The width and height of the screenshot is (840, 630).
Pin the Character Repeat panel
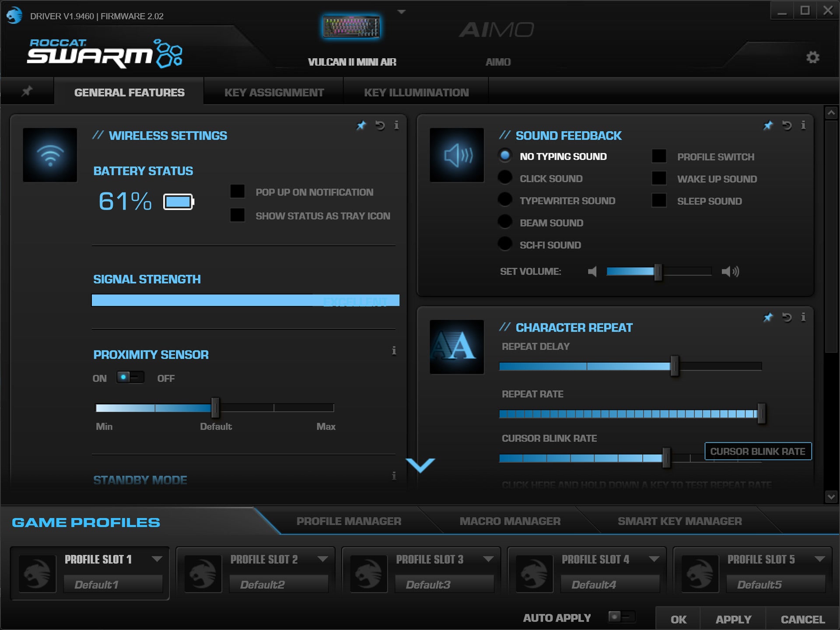click(x=768, y=318)
